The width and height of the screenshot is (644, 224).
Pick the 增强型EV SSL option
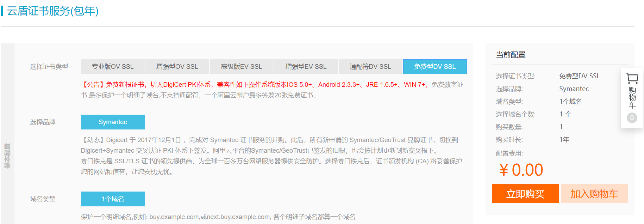306,67
